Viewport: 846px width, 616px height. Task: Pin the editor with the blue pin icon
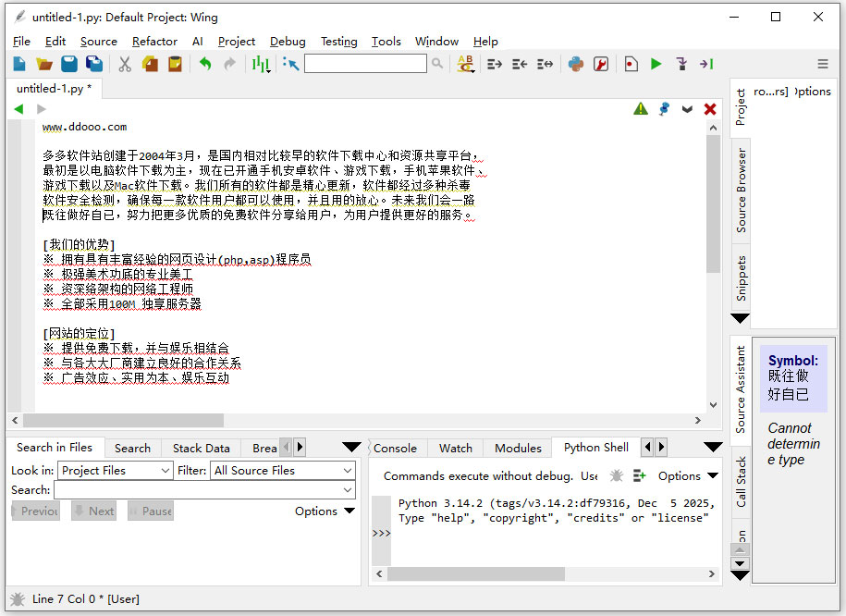tap(664, 108)
